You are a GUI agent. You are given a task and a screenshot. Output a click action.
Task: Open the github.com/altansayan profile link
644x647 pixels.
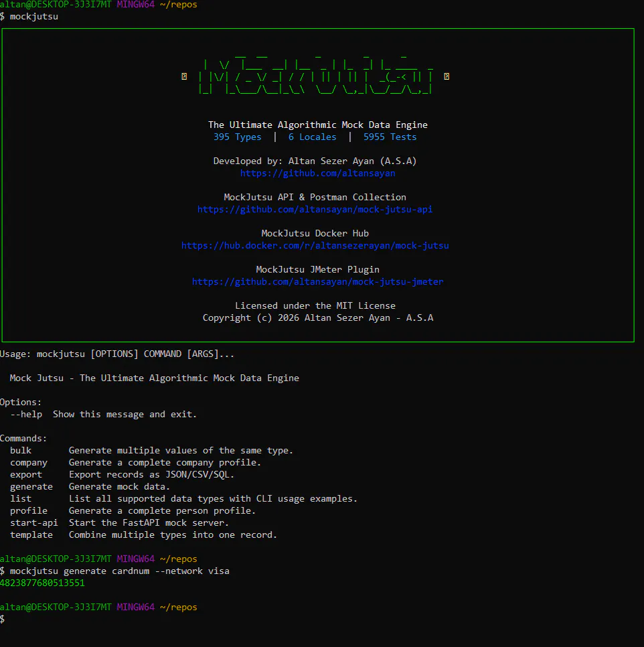317,173
